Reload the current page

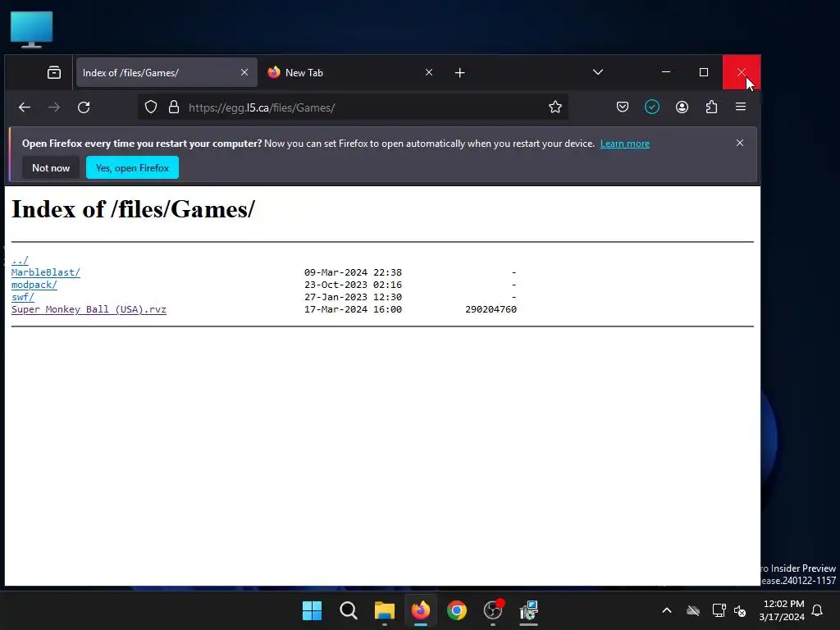coord(84,107)
